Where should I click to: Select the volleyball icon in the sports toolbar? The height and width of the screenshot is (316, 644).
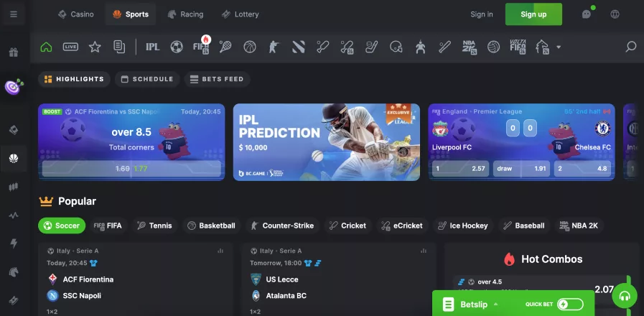(494, 47)
